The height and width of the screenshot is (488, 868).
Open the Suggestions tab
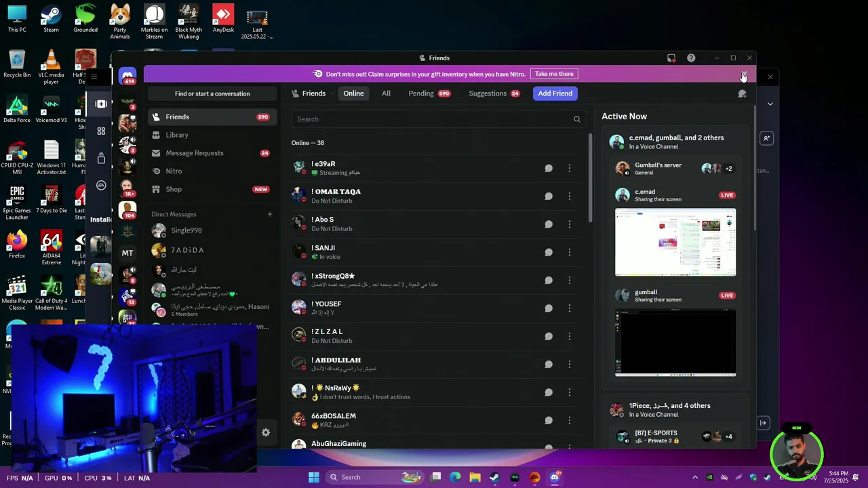click(494, 94)
